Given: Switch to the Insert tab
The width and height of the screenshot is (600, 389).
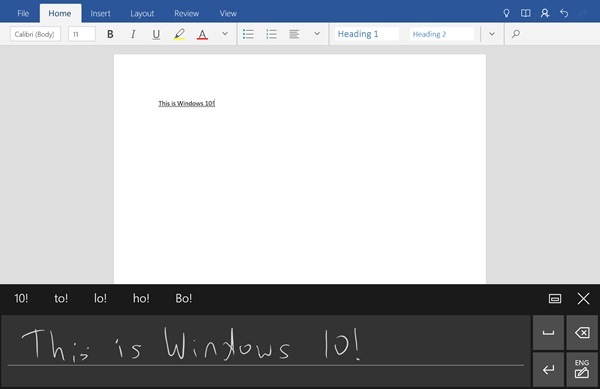Looking at the screenshot, I should click(100, 13).
